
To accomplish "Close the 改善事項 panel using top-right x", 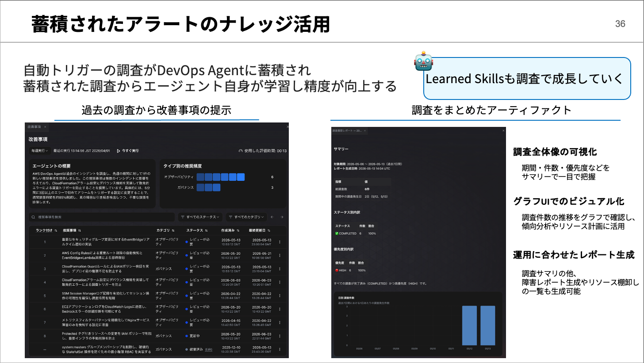I will (287, 127).
